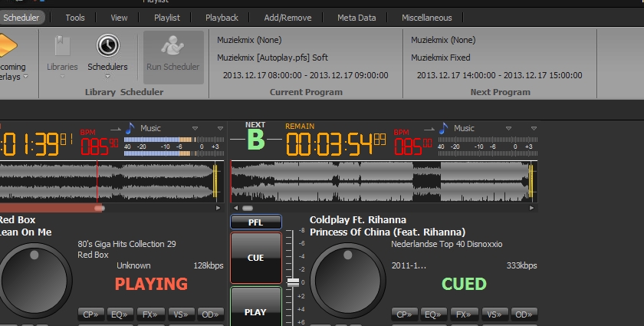This screenshot has height=326, width=644.
Task: Open left deck VS» panel
Action: (x=181, y=314)
